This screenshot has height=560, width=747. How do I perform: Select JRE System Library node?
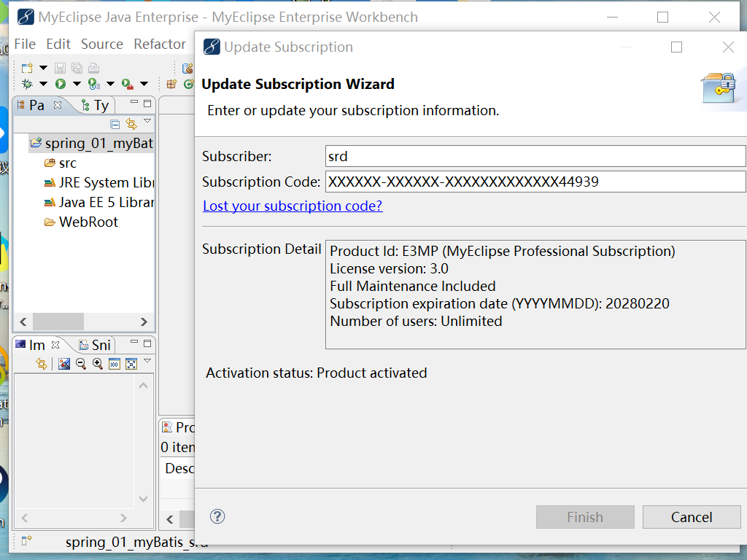[x=99, y=183]
